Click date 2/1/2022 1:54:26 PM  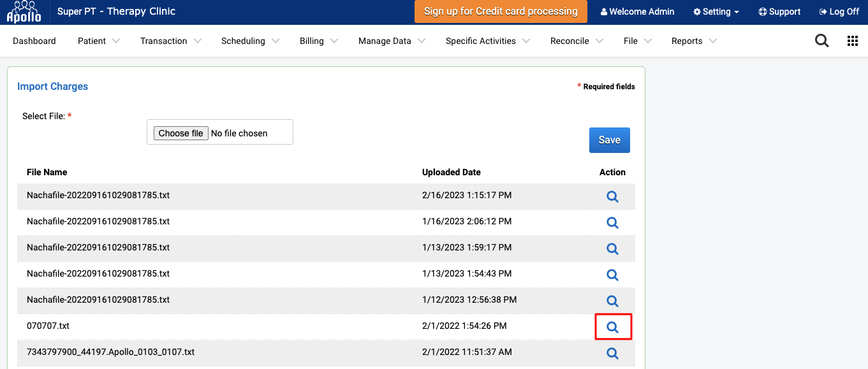click(x=464, y=326)
